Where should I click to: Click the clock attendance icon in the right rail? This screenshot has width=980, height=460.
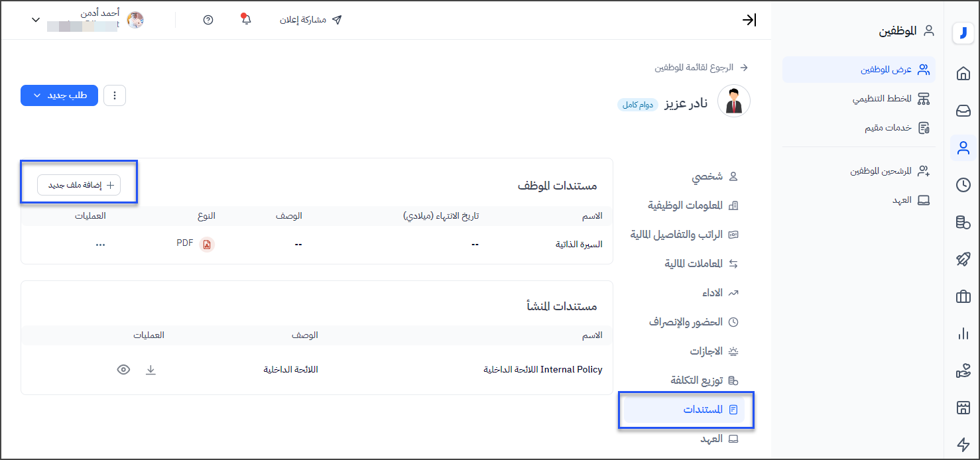[x=963, y=186]
